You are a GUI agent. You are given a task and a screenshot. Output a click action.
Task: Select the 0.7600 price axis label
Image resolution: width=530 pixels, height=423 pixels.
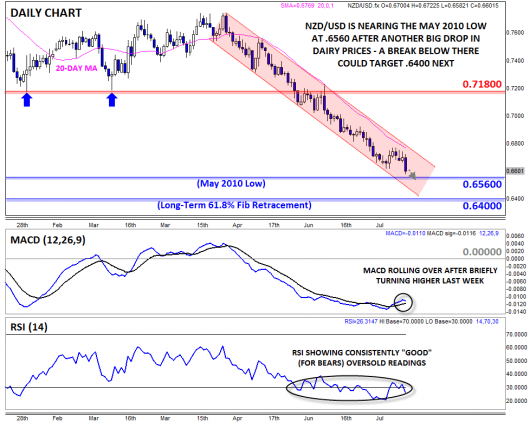[x=515, y=33]
